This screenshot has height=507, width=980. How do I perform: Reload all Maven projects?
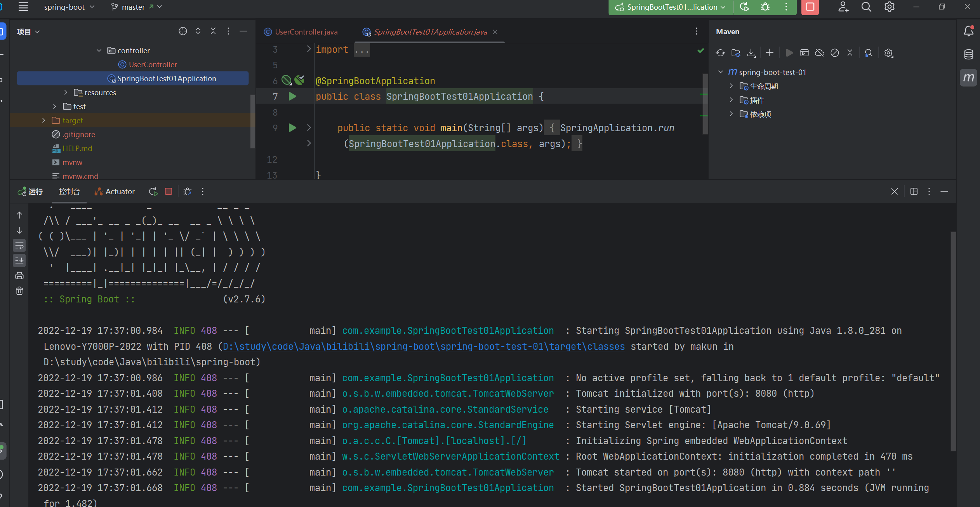click(x=720, y=53)
